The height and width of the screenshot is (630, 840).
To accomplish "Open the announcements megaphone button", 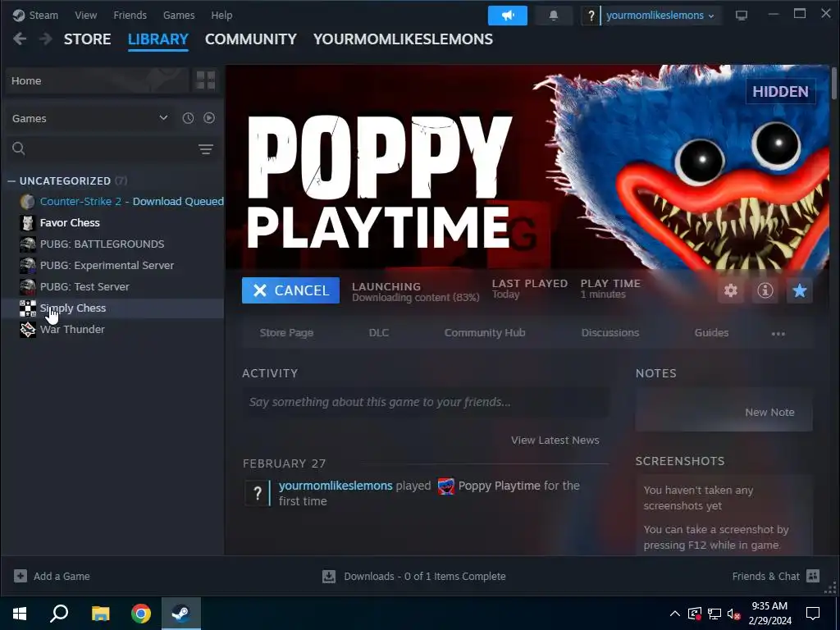I will (x=507, y=16).
